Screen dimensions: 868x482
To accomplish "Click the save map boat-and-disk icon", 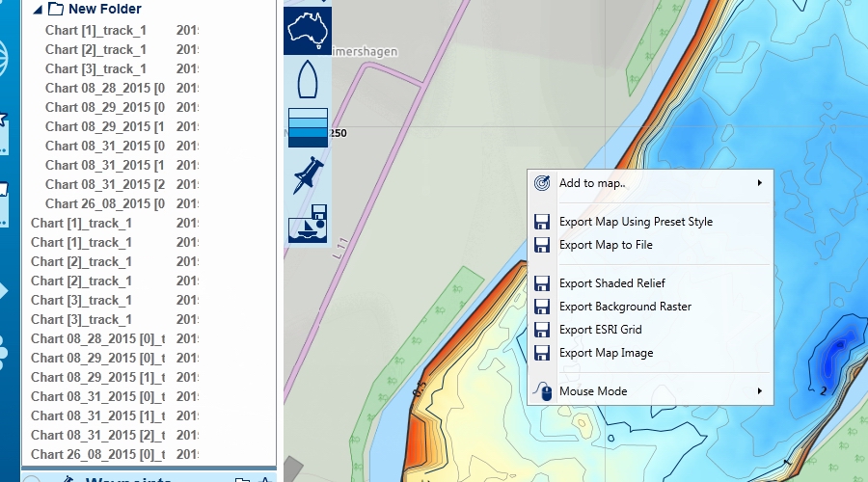I will [x=308, y=225].
